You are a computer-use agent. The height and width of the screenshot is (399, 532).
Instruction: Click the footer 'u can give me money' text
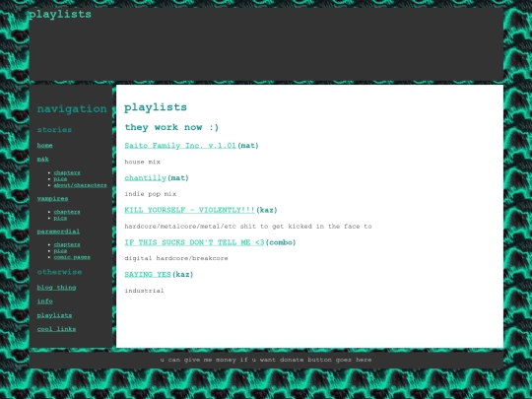point(266,360)
